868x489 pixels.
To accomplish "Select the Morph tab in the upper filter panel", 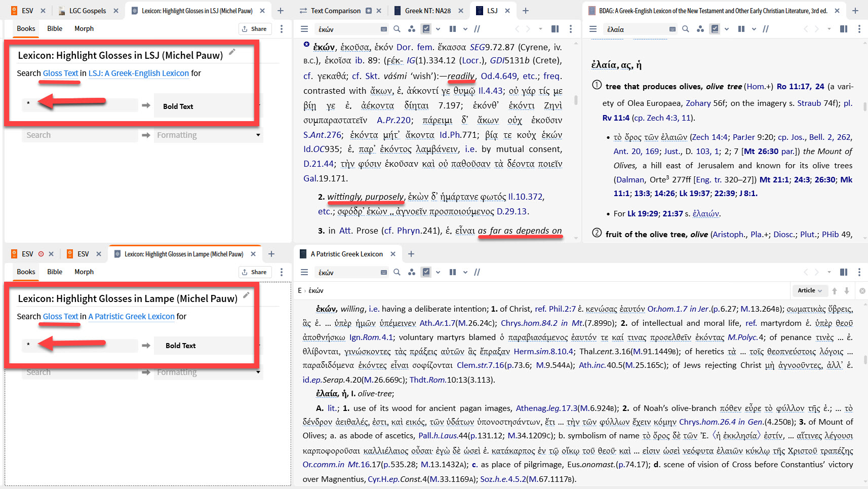I will tap(84, 28).
